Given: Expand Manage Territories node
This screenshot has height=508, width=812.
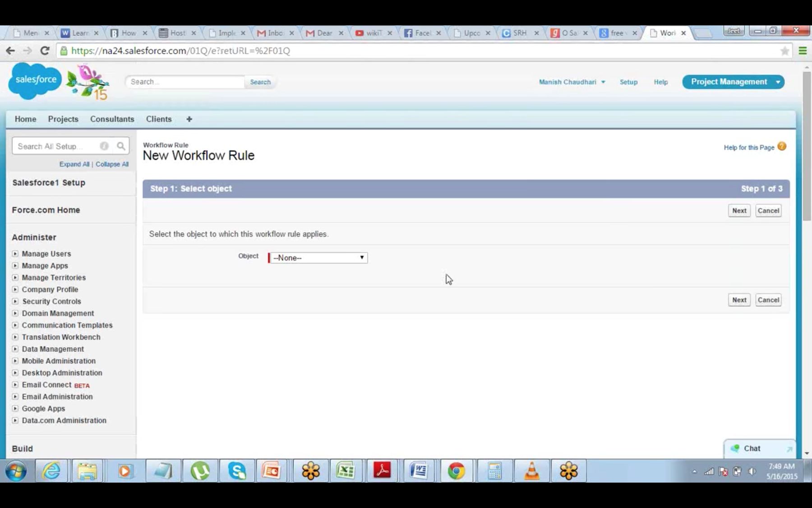Looking at the screenshot, I should tap(15, 277).
